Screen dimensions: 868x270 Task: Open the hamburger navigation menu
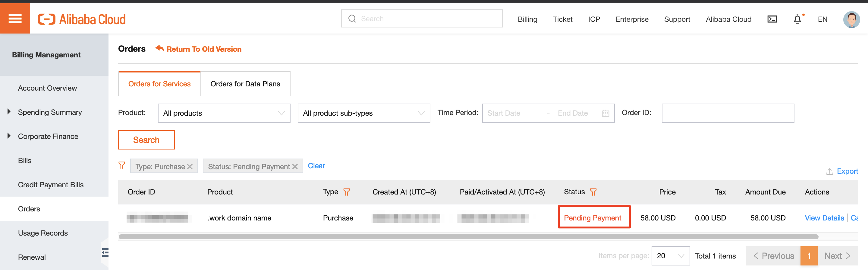coord(15,18)
